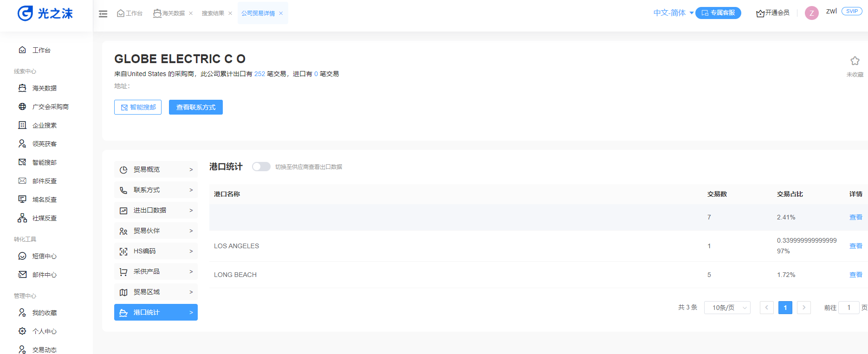Image resolution: width=868 pixels, height=354 pixels.
Task: Close the 海关数据 tab
Action: (191, 13)
